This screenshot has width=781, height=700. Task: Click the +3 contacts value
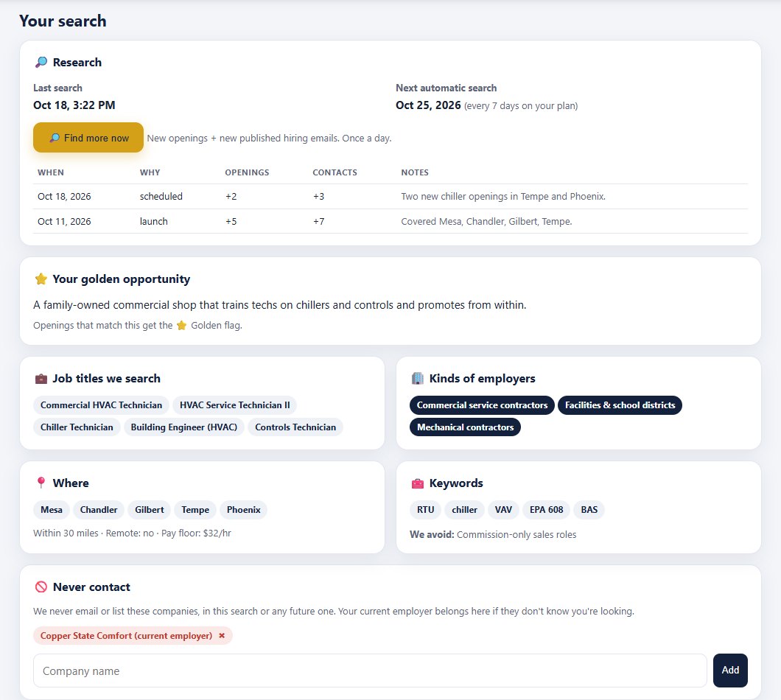coord(319,196)
